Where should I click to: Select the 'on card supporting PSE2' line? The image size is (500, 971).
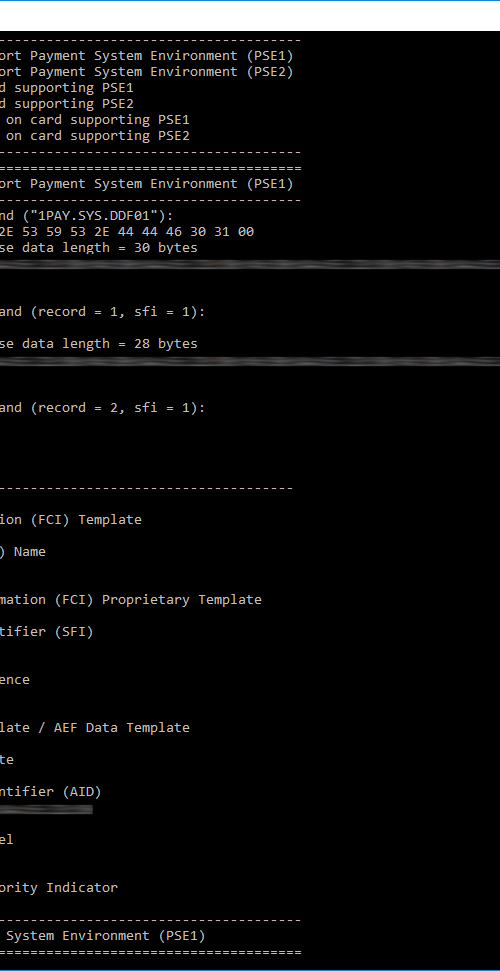95,136
